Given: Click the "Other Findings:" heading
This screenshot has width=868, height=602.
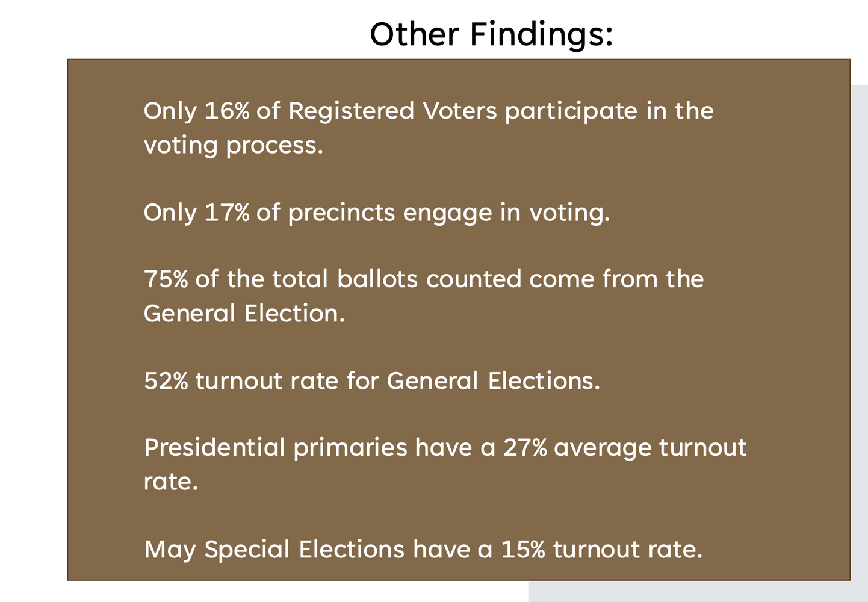Looking at the screenshot, I should tap(491, 34).
